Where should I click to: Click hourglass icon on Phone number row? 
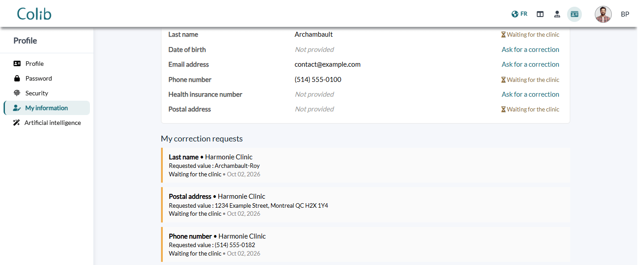(x=503, y=80)
